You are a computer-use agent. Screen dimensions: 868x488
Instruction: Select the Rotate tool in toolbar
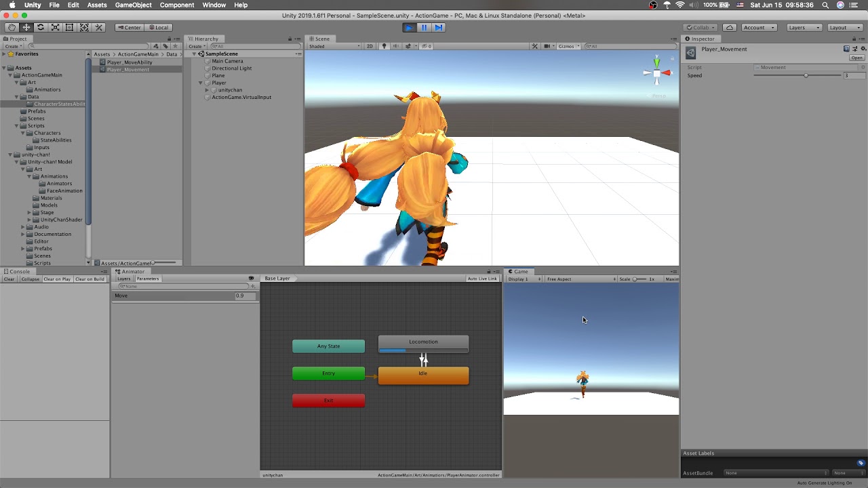tap(41, 28)
